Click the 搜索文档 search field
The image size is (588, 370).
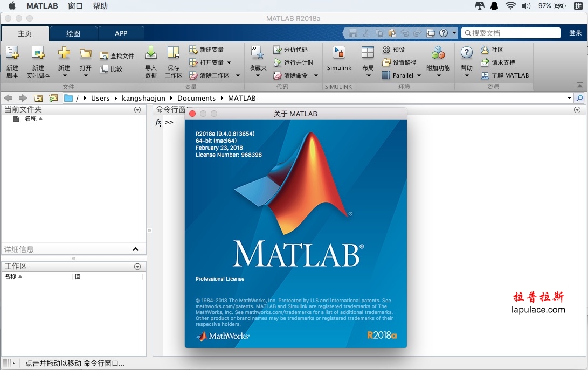511,33
